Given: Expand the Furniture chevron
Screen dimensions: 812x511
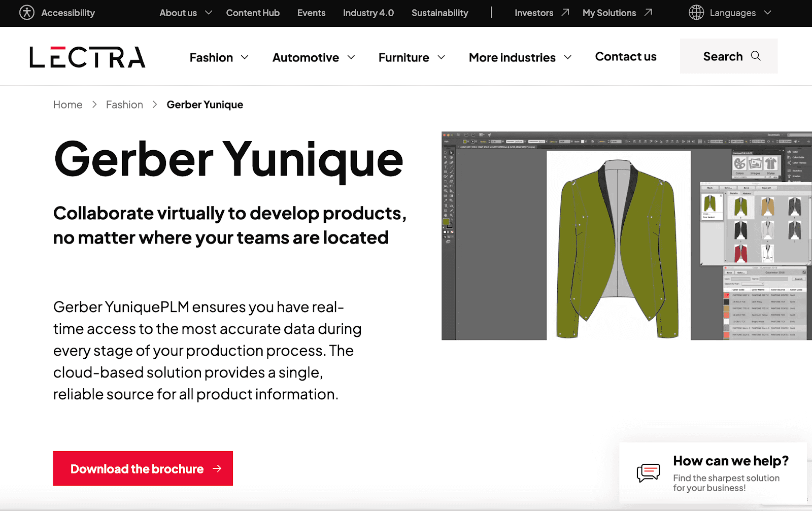Looking at the screenshot, I should [442, 57].
